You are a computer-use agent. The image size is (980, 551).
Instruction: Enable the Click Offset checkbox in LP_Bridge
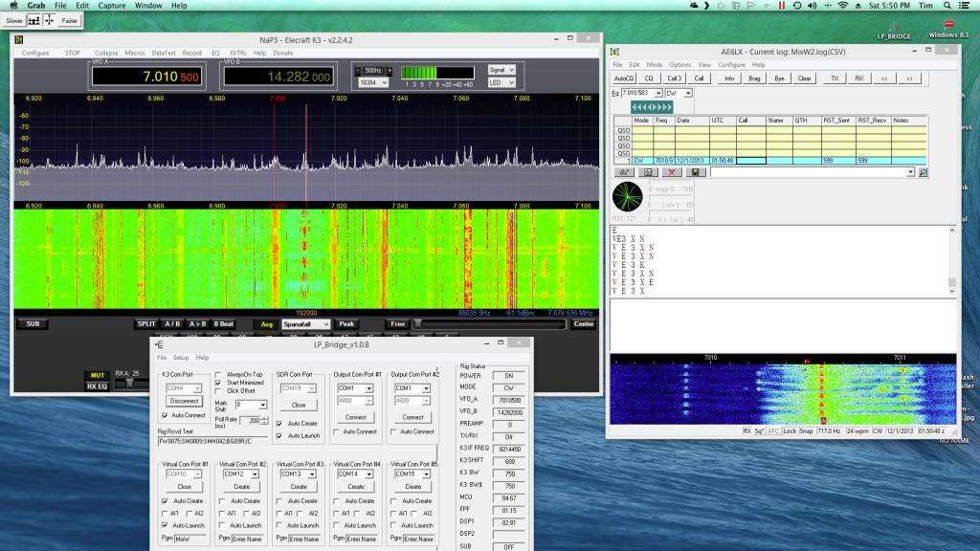tap(218, 390)
